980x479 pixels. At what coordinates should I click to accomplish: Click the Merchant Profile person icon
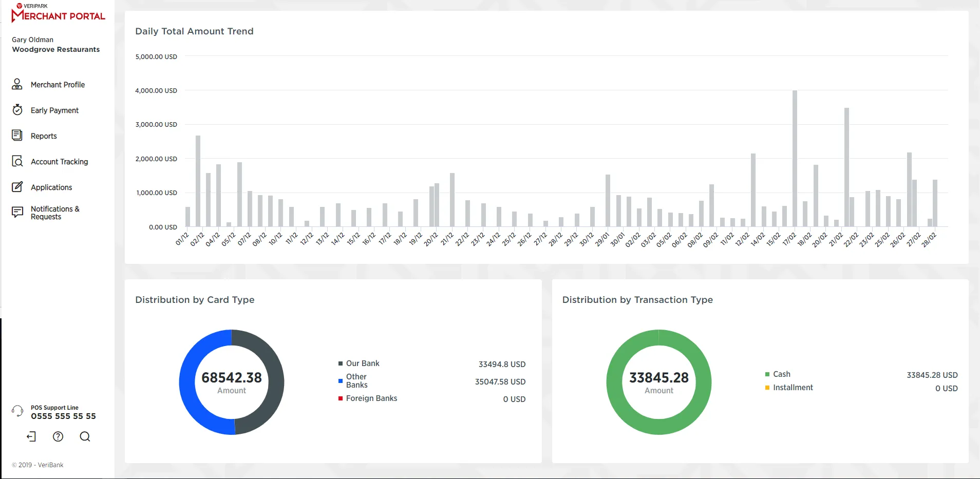tap(17, 84)
